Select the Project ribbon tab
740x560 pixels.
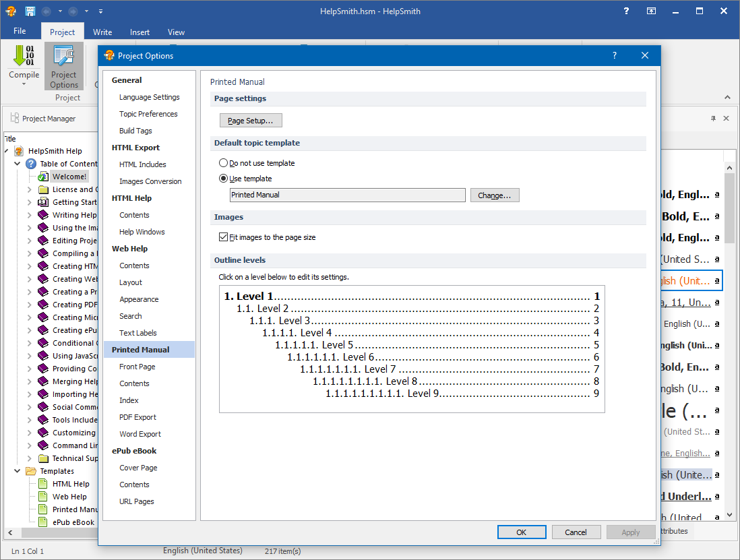[62, 32]
